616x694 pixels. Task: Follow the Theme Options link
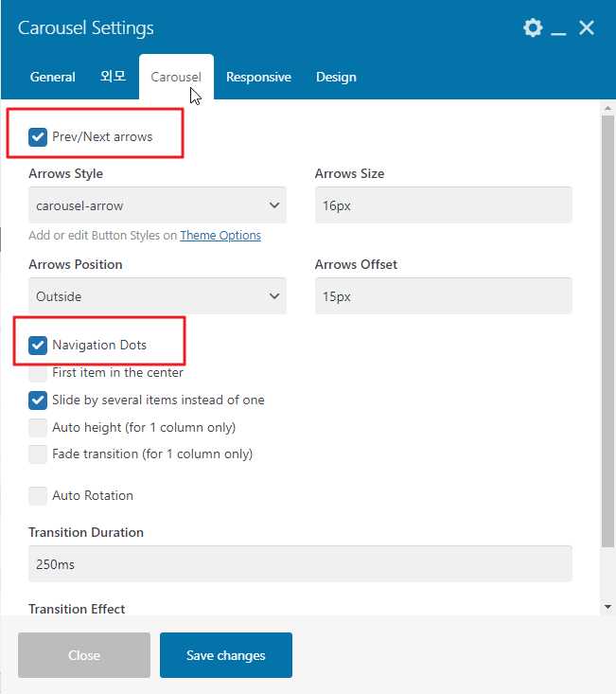(220, 235)
